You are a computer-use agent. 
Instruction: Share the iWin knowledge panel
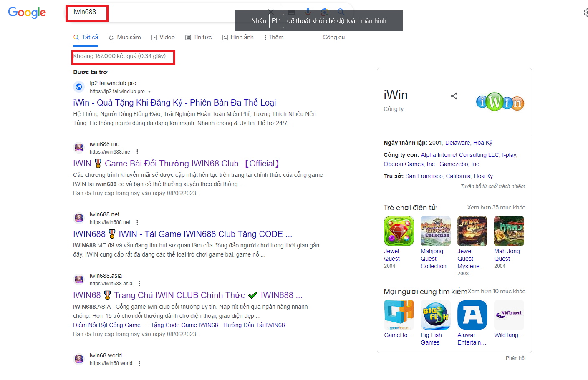pos(454,96)
